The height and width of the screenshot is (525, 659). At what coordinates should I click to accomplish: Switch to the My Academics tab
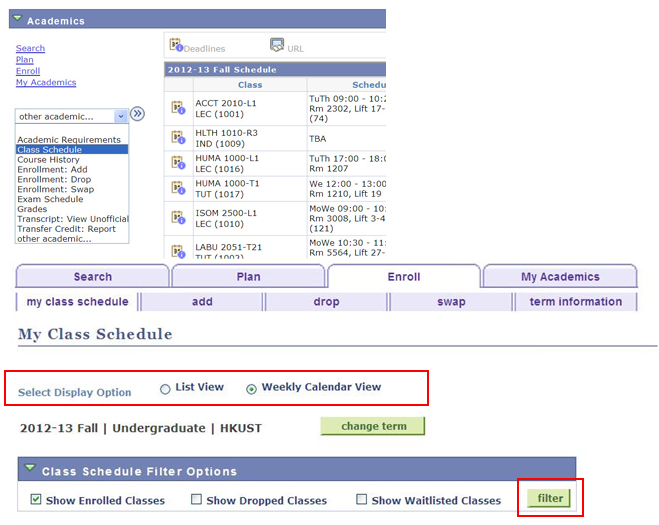click(560, 277)
